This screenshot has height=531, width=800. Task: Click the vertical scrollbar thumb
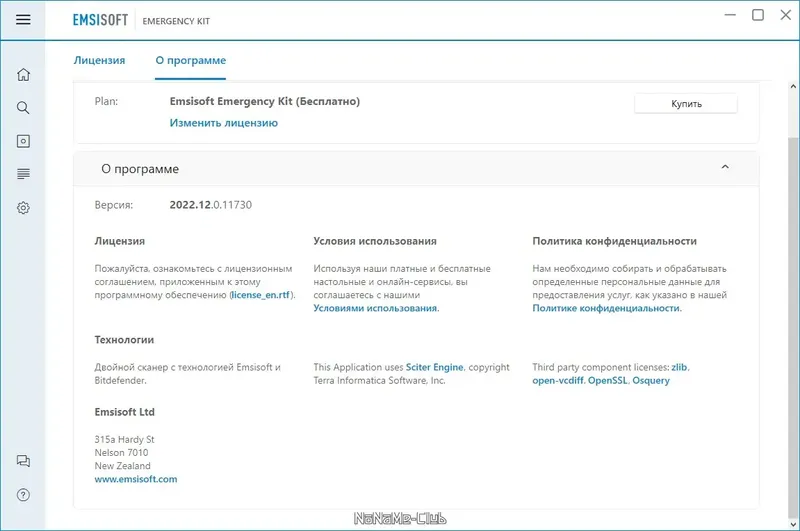793,326
